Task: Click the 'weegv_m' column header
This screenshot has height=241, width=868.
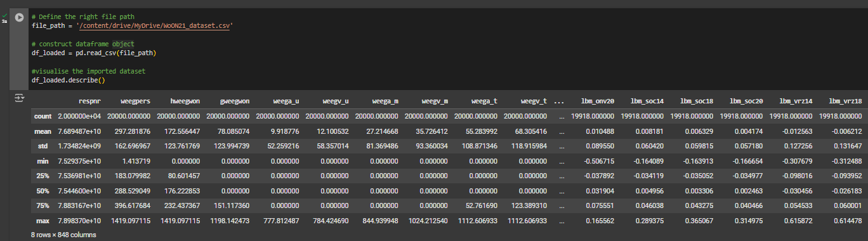Action: coord(434,101)
